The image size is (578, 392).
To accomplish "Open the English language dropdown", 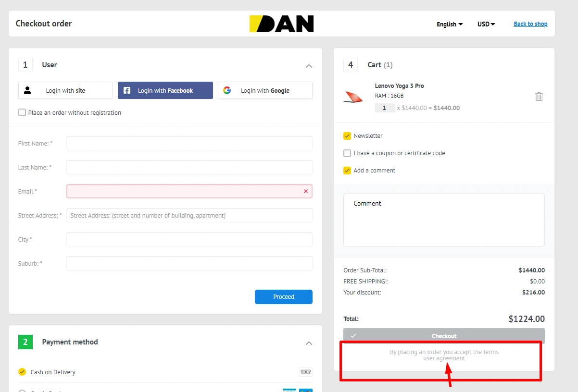I will point(449,24).
